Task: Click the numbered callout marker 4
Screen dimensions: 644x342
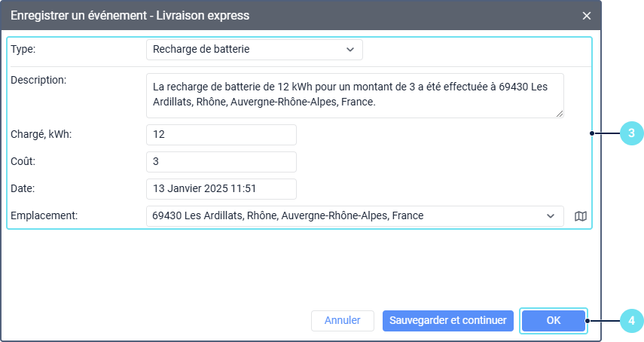Action: (630, 321)
